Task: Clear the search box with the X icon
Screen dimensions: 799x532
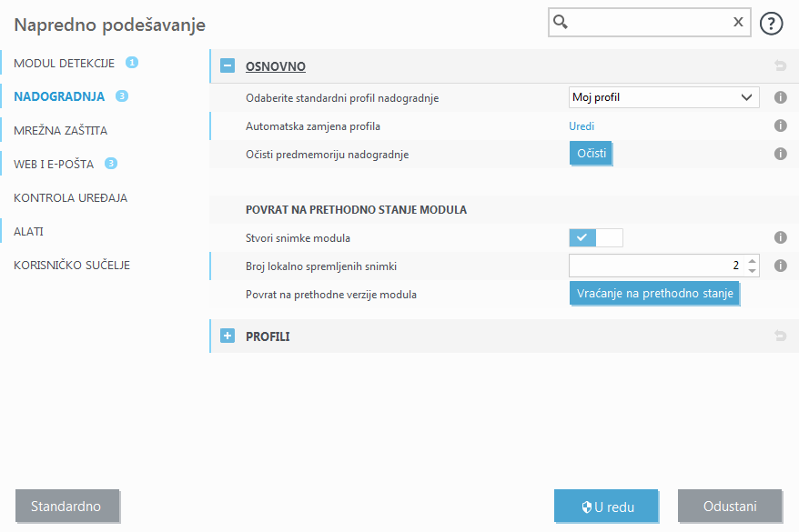Action: [x=737, y=22]
